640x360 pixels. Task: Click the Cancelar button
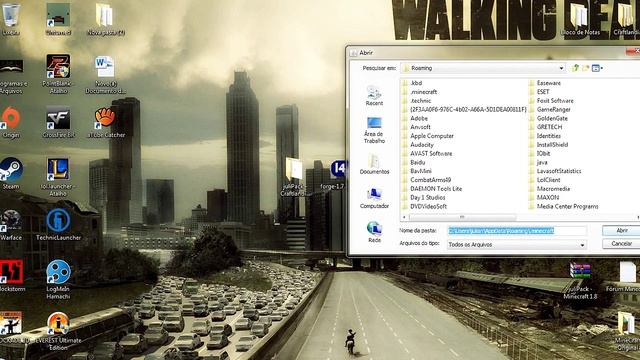[621, 244]
